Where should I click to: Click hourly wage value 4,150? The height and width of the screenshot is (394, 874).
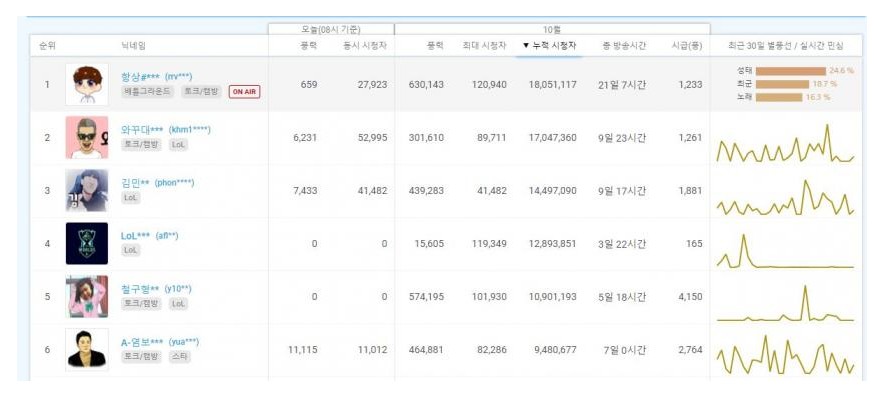click(x=691, y=296)
